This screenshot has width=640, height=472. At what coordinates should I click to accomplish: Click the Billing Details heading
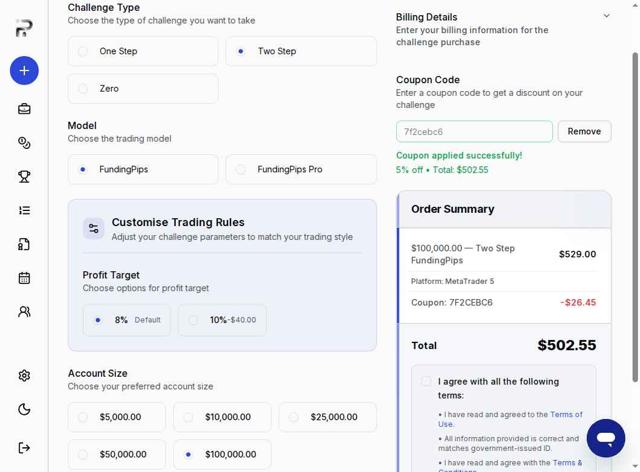pyautogui.click(x=427, y=17)
